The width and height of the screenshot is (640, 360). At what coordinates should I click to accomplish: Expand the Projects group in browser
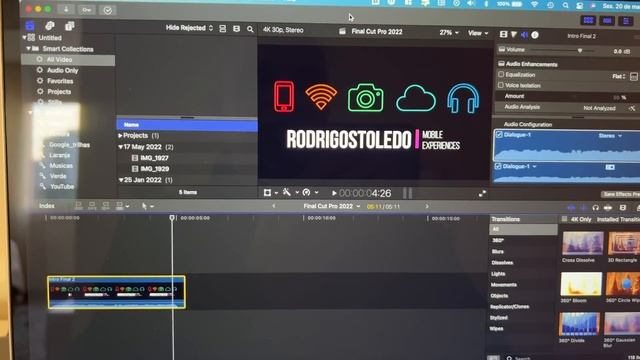[120, 136]
